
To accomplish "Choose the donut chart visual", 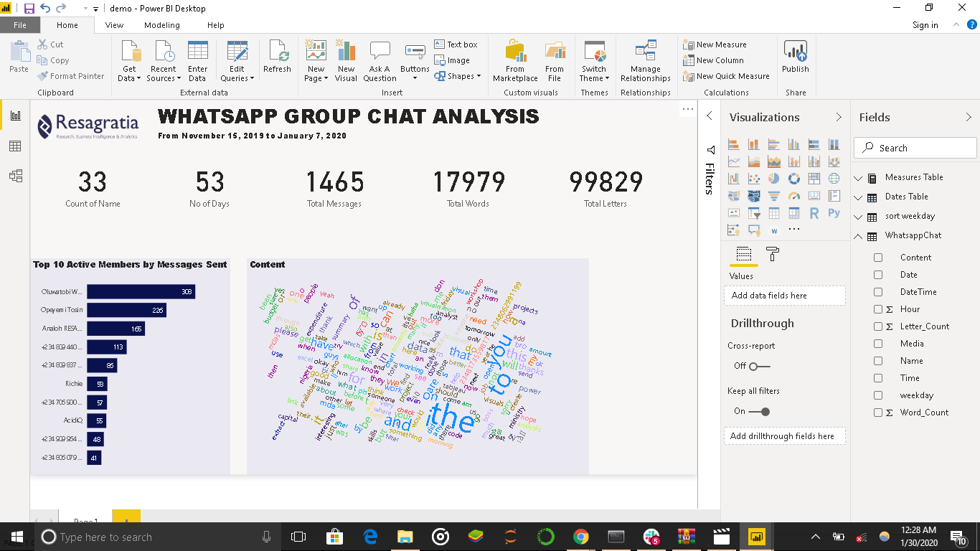I will (793, 179).
